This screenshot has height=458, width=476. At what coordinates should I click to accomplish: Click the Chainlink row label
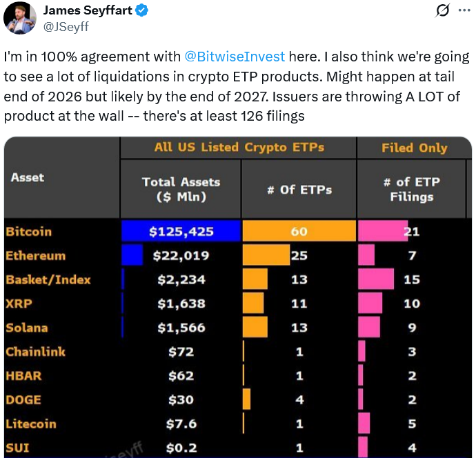pos(35,352)
